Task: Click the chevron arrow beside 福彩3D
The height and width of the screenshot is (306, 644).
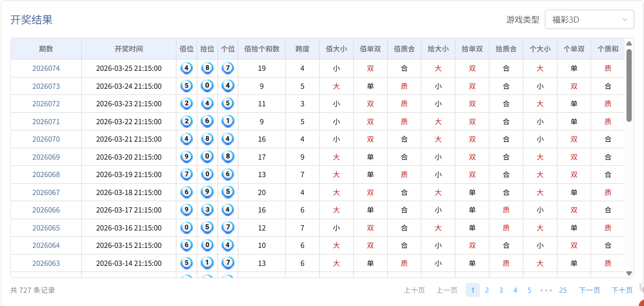Action: 625,19
